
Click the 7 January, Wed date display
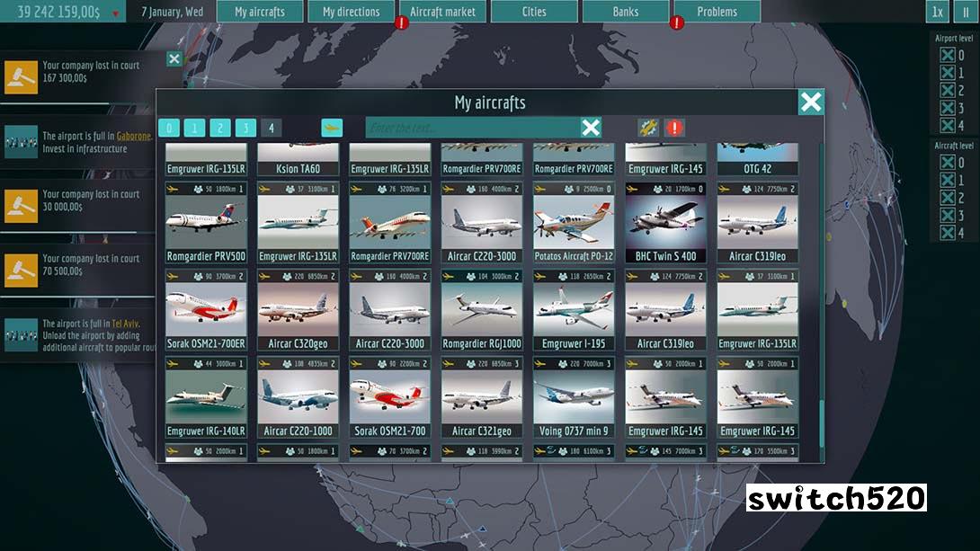tap(172, 12)
